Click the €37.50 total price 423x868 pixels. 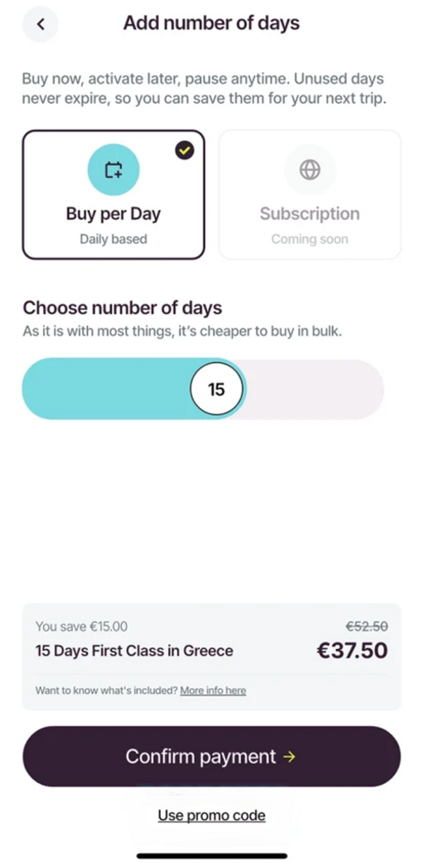[352, 651]
